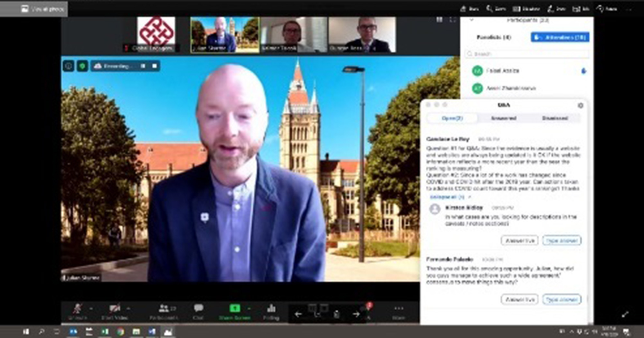Open the Polling chart icon
The image size is (644, 338).
click(x=271, y=308)
